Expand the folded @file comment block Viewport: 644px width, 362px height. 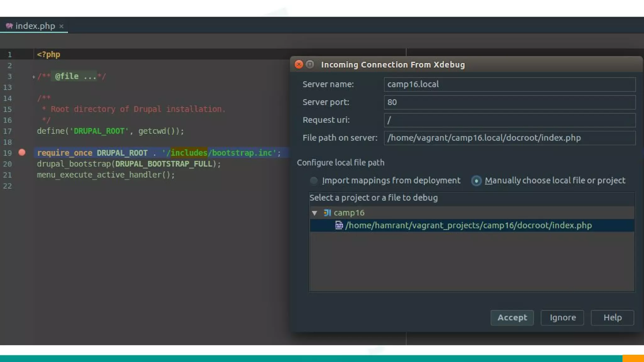[34, 77]
